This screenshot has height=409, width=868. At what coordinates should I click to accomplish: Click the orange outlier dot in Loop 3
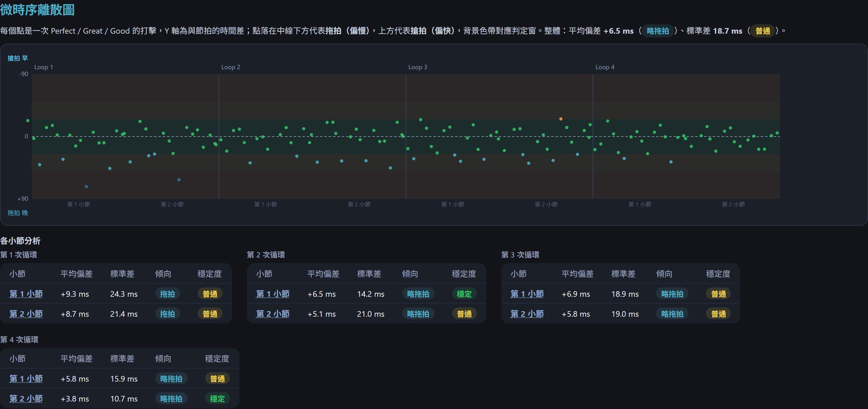tap(561, 119)
